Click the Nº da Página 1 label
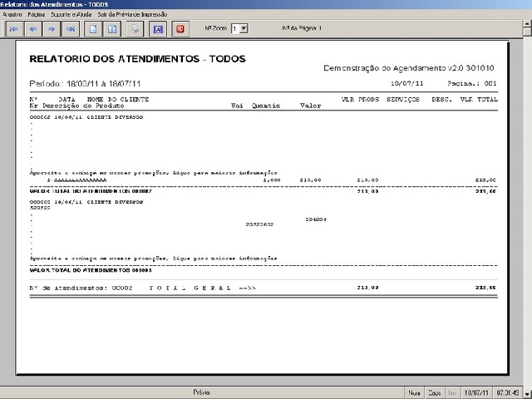Image resolution: width=532 pixels, height=399 pixels. pos(302,28)
